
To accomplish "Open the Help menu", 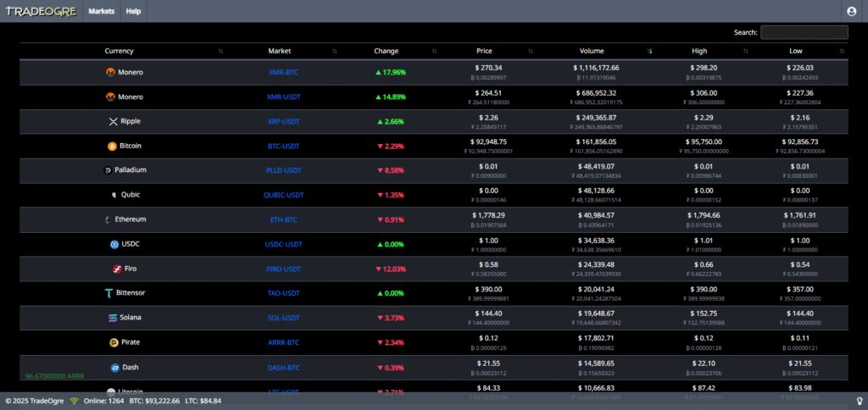I will click(133, 11).
